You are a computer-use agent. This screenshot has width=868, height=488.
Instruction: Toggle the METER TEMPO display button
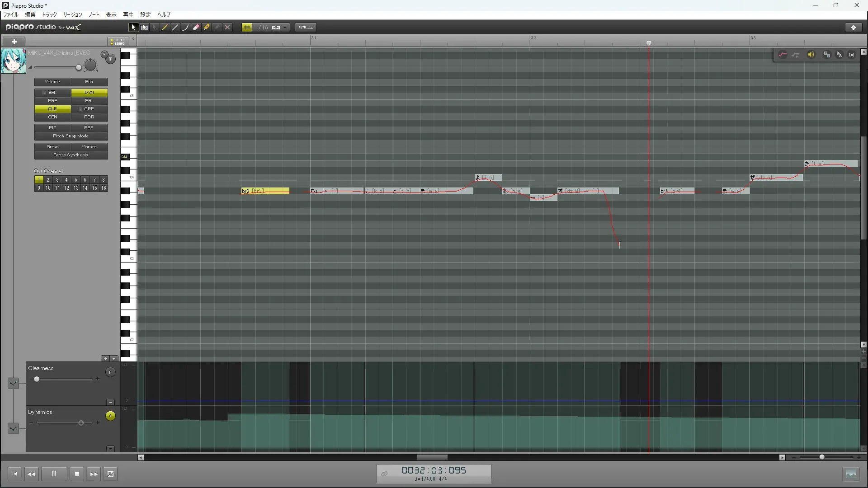pyautogui.click(x=118, y=42)
